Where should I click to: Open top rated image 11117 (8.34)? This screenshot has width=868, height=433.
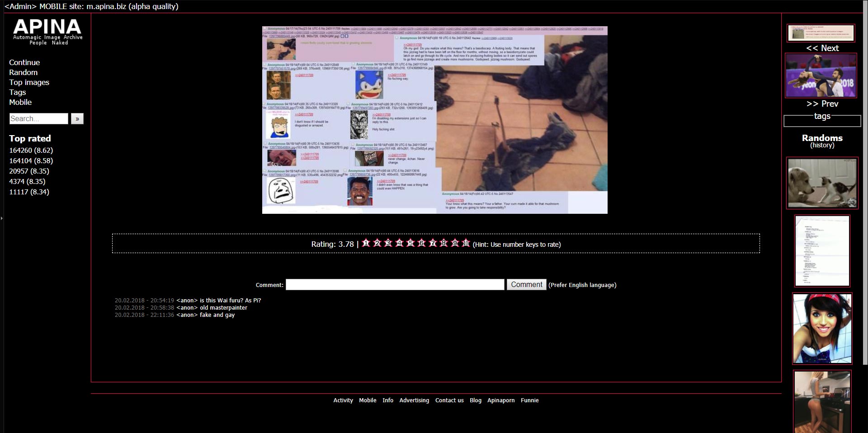[x=29, y=192]
